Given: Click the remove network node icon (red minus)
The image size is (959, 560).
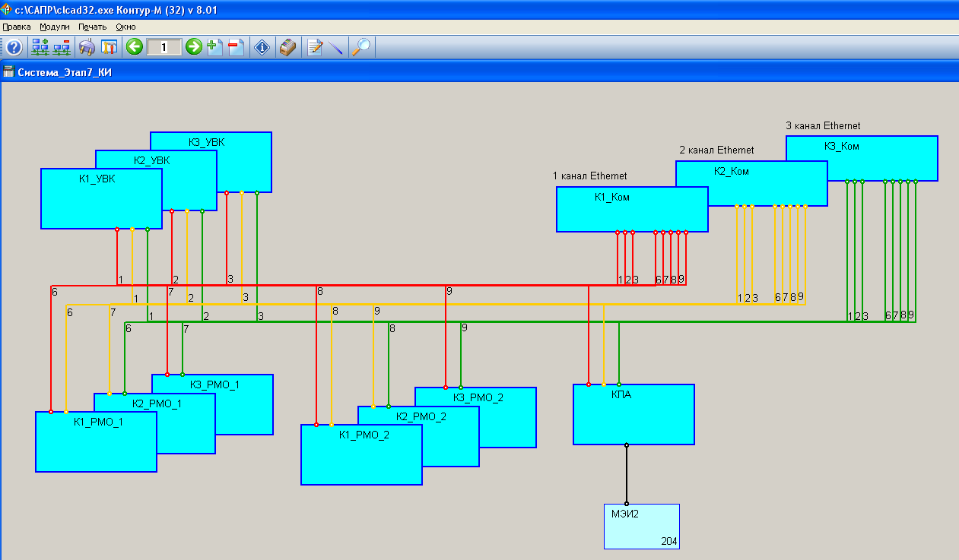Looking at the screenshot, I should coord(62,47).
